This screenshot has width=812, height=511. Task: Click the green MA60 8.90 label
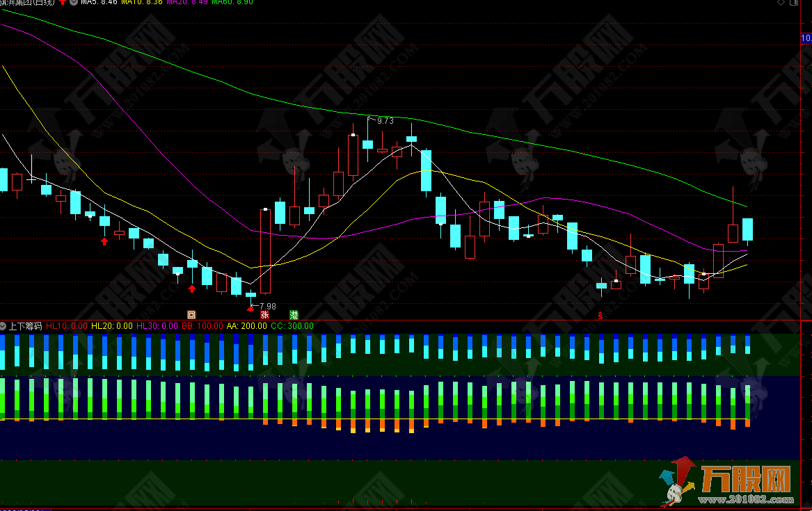pos(232,2)
